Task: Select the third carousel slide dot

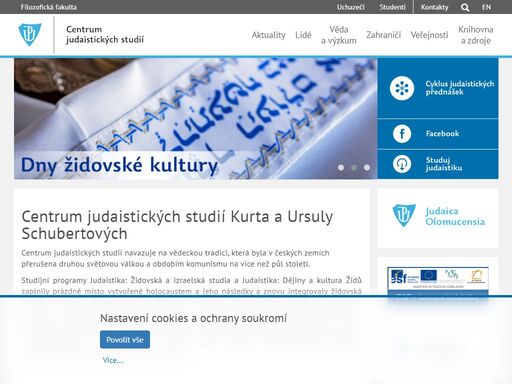Action: [x=367, y=167]
